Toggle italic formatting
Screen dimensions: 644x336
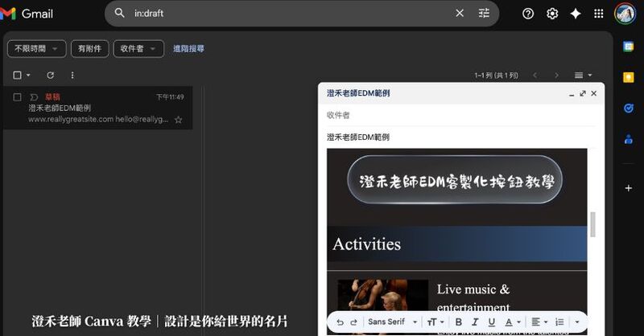coord(475,322)
